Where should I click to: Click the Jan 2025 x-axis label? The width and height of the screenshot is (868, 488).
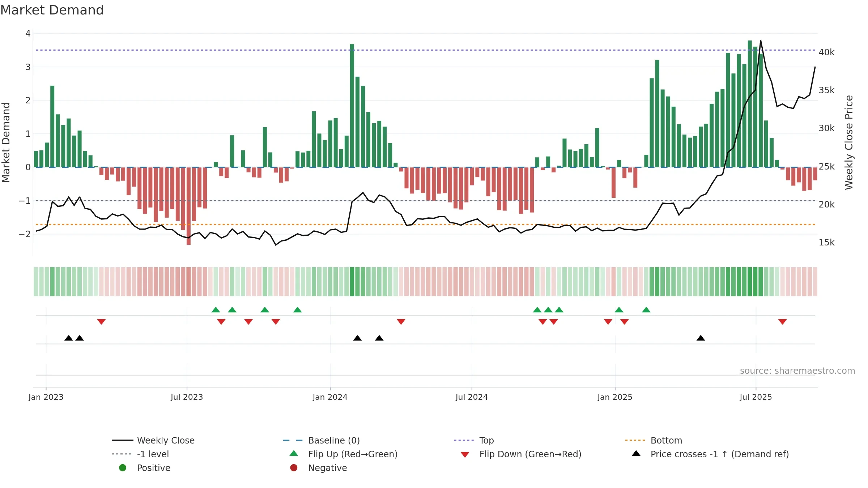tap(615, 397)
